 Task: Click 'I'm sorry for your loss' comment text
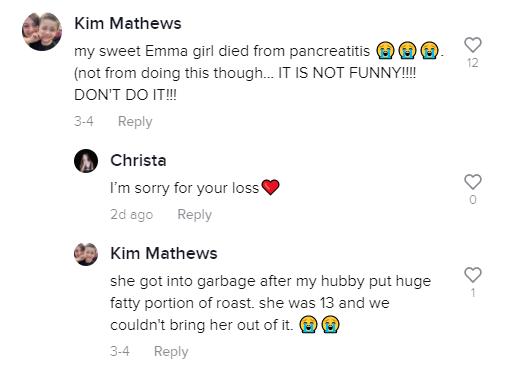point(185,188)
